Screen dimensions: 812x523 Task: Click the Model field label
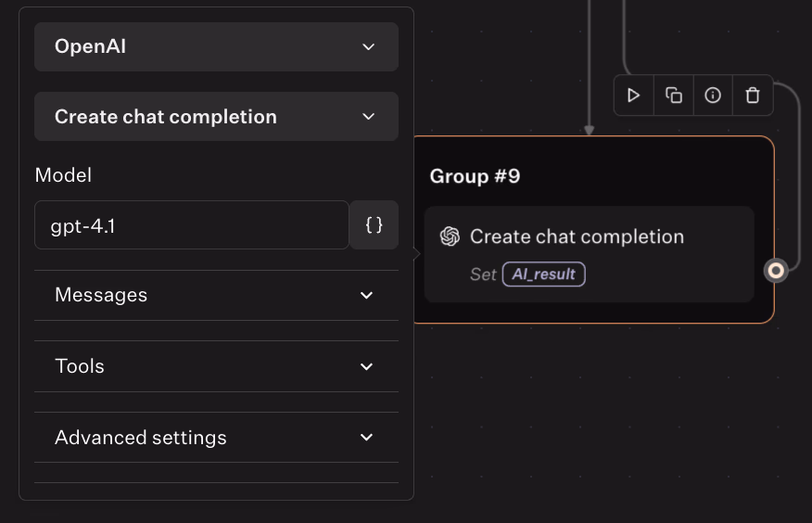63,175
